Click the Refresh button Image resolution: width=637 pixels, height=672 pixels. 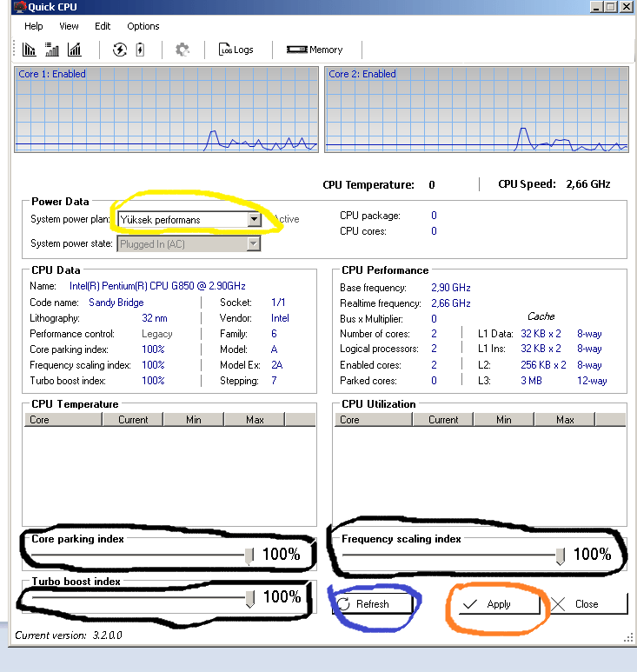372,604
